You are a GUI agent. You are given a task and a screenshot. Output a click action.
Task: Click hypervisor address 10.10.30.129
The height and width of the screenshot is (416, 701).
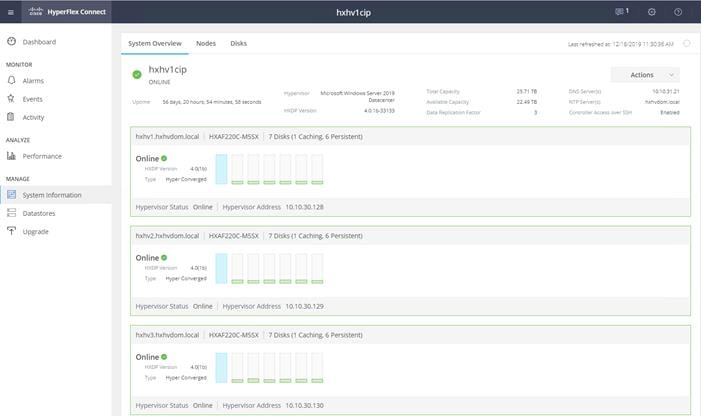pyautogui.click(x=304, y=306)
